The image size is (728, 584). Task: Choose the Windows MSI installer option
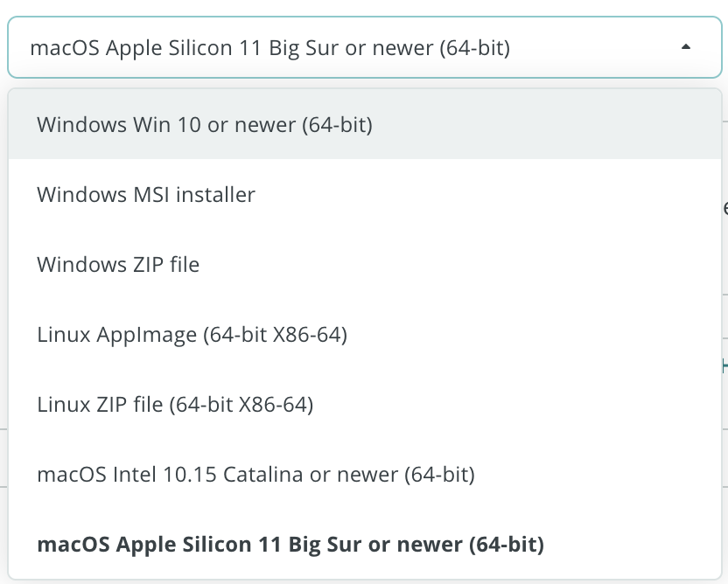click(146, 194)
